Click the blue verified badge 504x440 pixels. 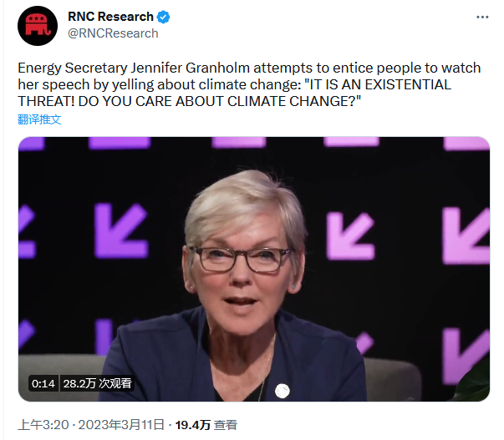click(x=165, y=18)
